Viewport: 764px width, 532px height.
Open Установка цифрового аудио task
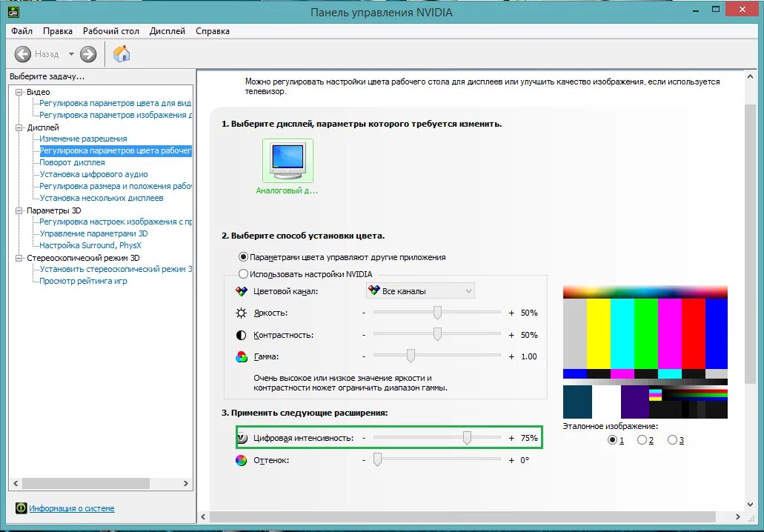tap(93, 174)
